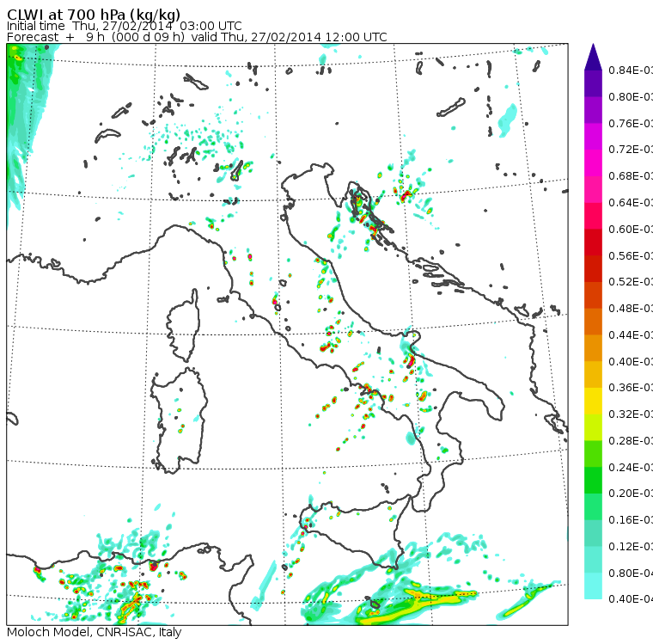The width and height of the screenshot is (653, 644).
Task: Click the island of Sicily on the map
Action: pyautogui.click(x=356, y=531)
